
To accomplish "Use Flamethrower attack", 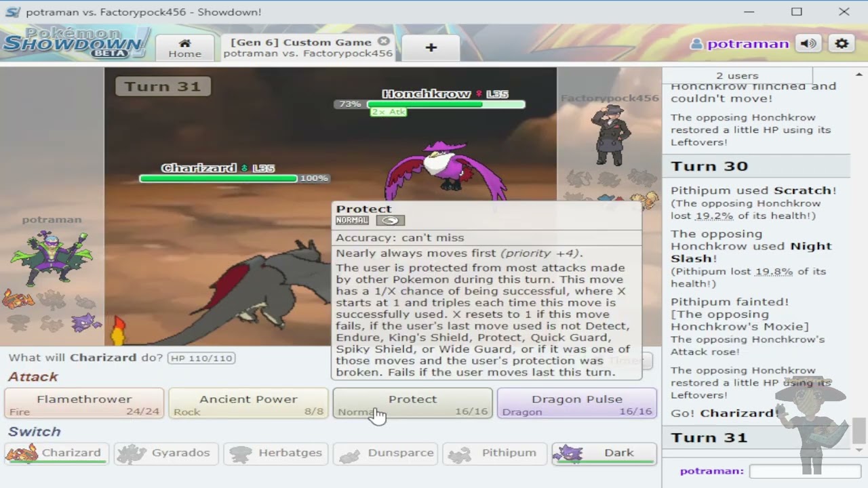I will pyautogui.click(x=85, y=403).
